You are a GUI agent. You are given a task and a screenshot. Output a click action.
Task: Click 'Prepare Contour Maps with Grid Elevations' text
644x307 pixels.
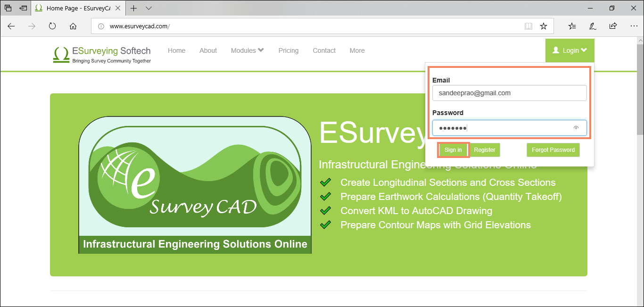436,225
